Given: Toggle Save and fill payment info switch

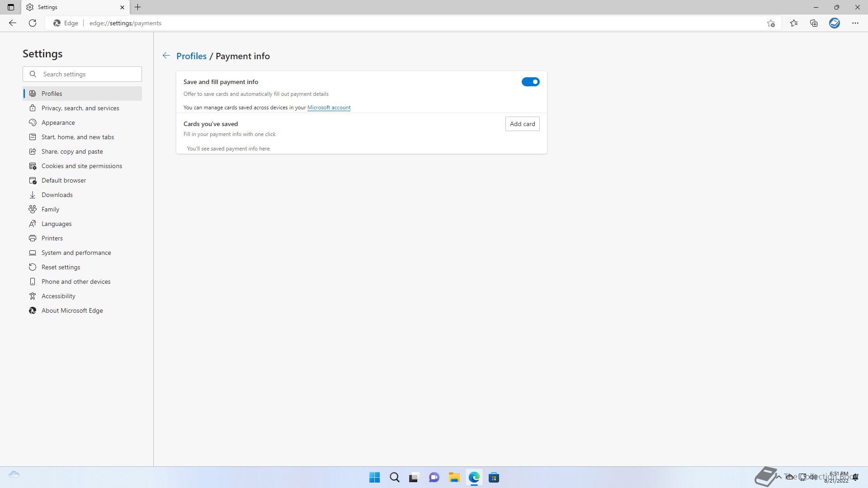Looking at the screenshot, I should 530,82.
